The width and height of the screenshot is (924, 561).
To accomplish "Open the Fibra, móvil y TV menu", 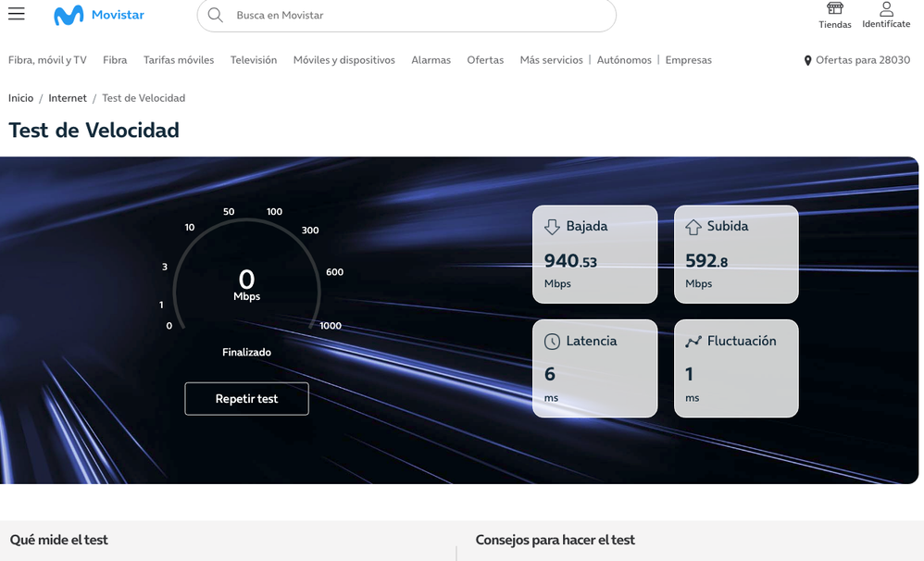I will pyautogui.click(x=47, y=60).
